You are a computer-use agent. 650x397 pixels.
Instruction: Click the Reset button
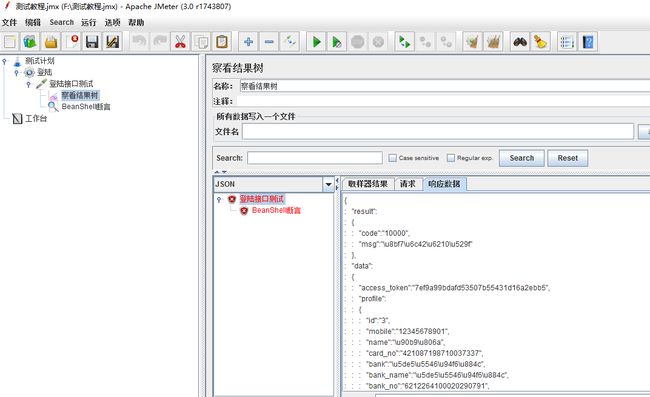568,158
